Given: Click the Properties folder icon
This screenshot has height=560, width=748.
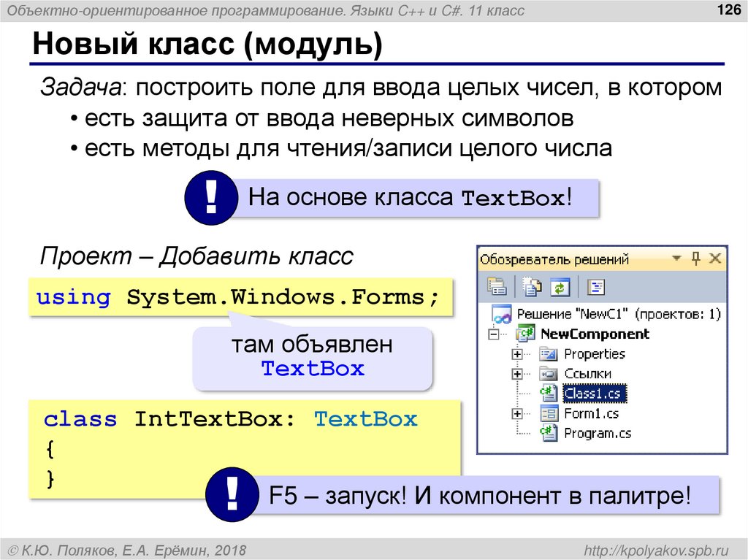Looking at the screenshot, I should point(548,354).
